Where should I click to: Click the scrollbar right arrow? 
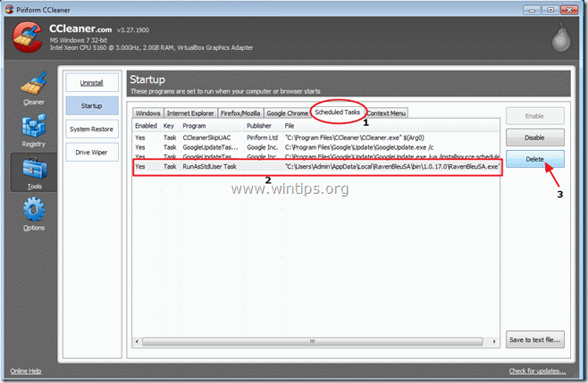point(494,342)
